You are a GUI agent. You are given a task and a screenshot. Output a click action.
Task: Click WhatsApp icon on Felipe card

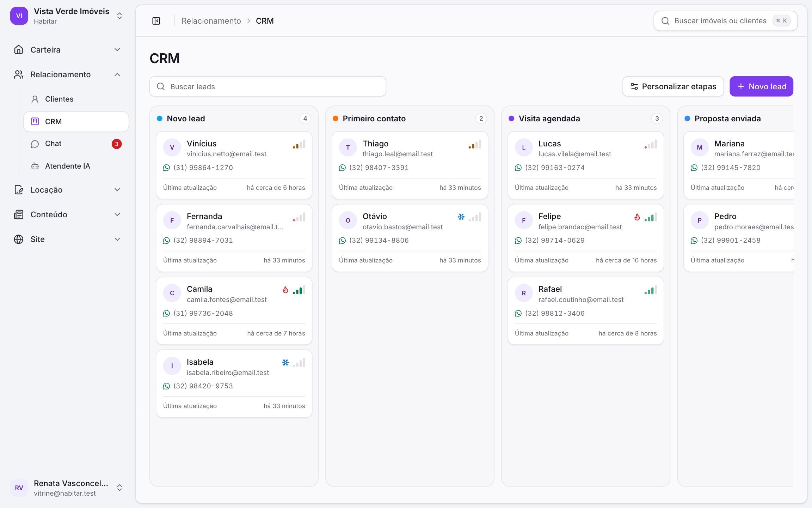click(518, 241)
